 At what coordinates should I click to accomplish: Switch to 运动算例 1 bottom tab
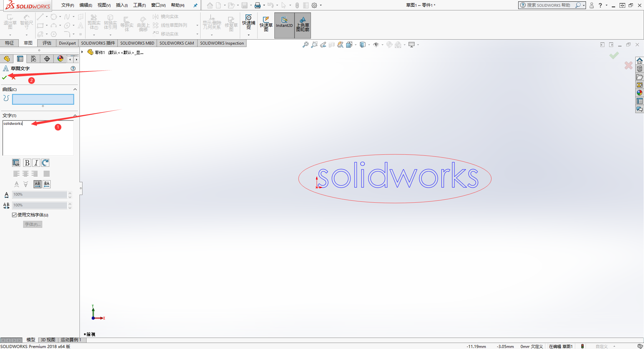(71, 340)
